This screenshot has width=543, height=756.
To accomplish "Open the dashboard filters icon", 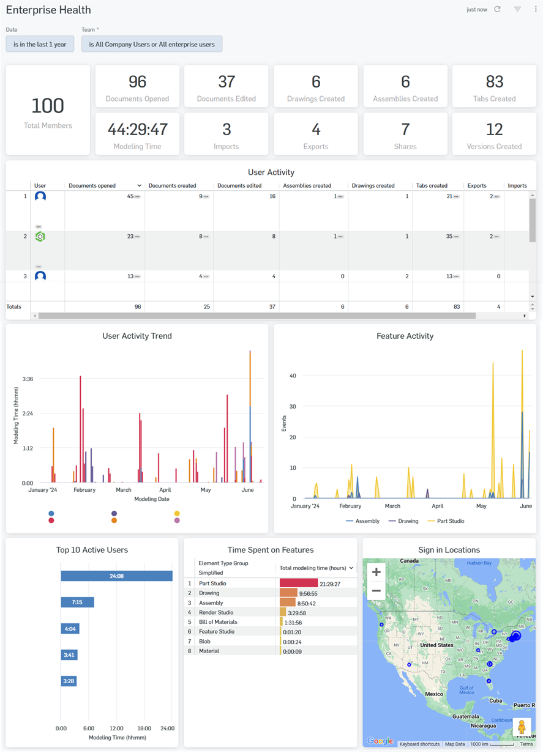I will coord(518,9).
